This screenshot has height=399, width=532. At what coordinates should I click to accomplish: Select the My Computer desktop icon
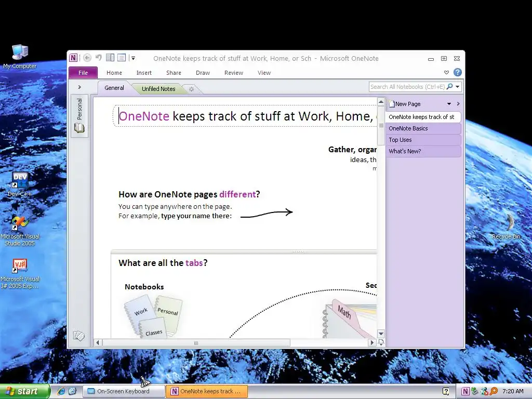click(x=20, y=57)
